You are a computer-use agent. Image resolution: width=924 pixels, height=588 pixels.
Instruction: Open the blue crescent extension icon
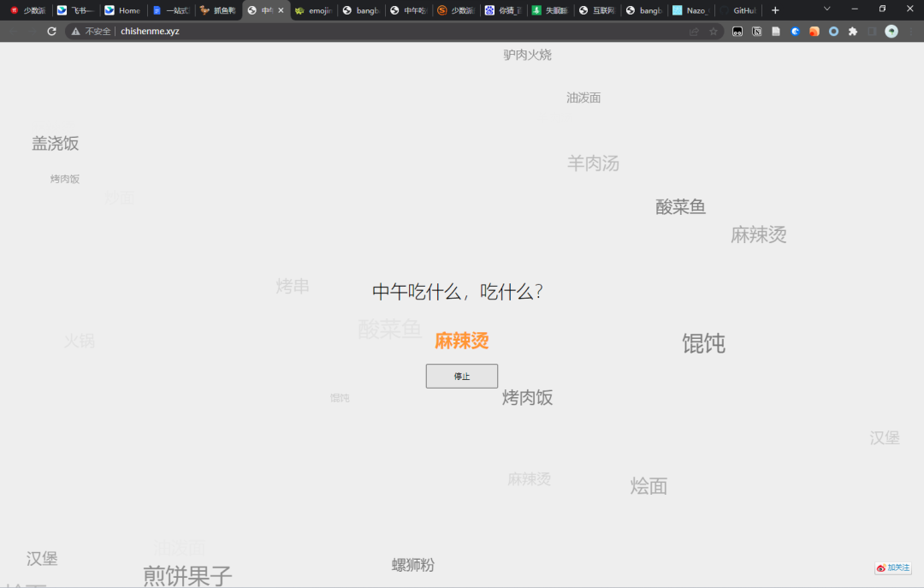point(795,31)
